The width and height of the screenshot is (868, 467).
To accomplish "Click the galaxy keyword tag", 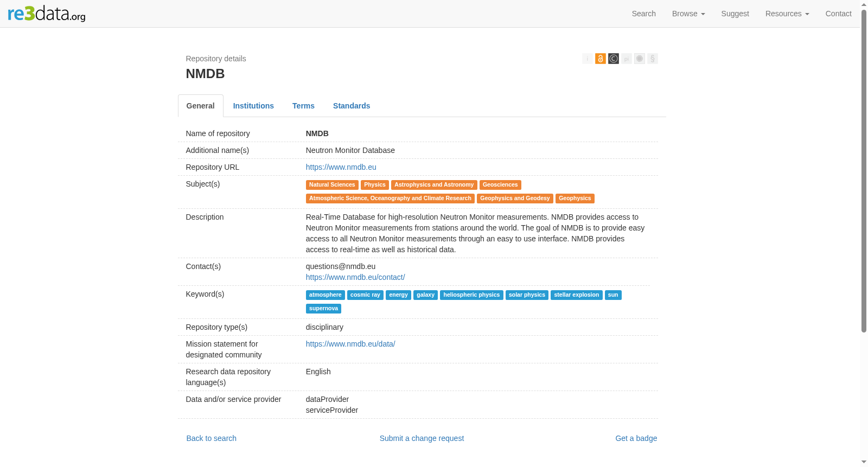I will click(x=425, y=295).
